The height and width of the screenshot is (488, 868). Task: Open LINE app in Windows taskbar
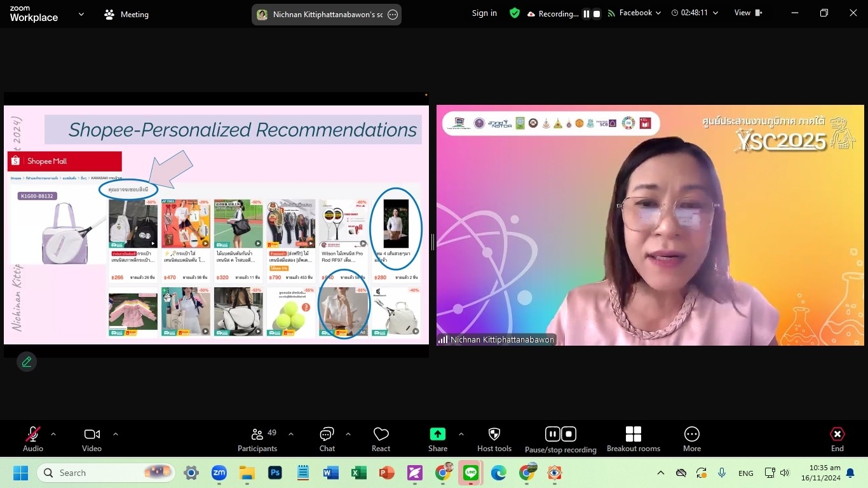[470, 473]
